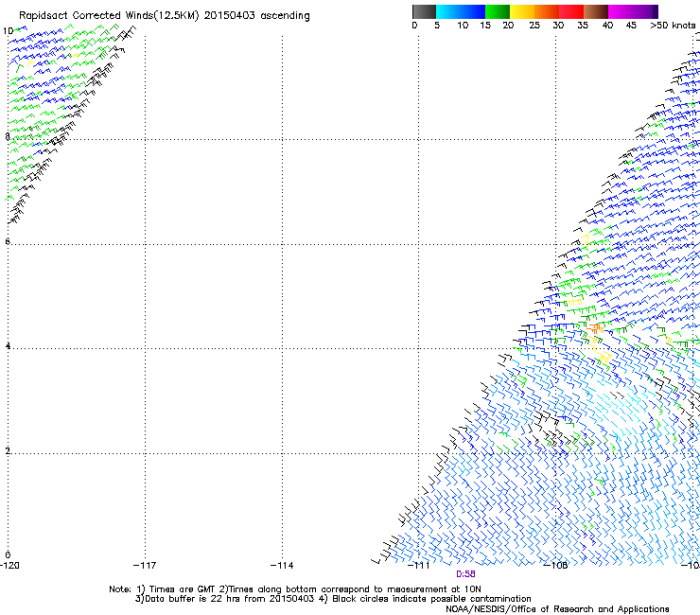Click the orange 25–30 knots legend swatch

click(x=547, y=11)
